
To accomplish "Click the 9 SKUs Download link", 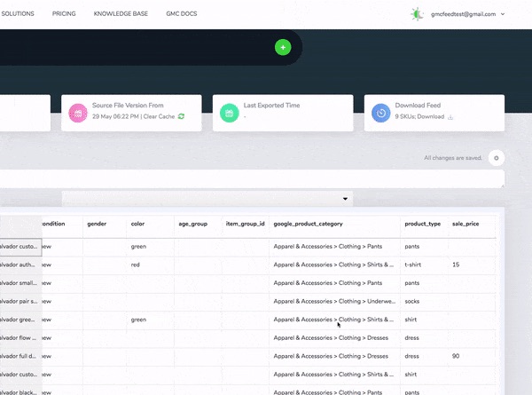I will coord(419,116).
